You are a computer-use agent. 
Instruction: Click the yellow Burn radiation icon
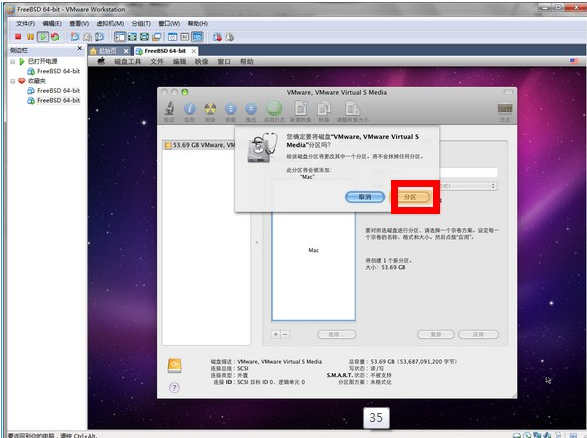coord(210,109)
